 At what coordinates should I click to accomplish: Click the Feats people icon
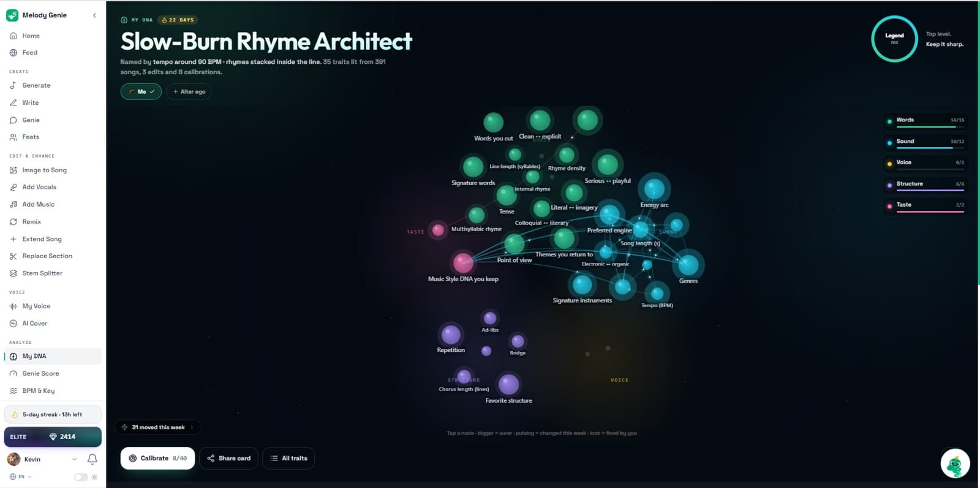pyautogui.click(x=13, y=137)
